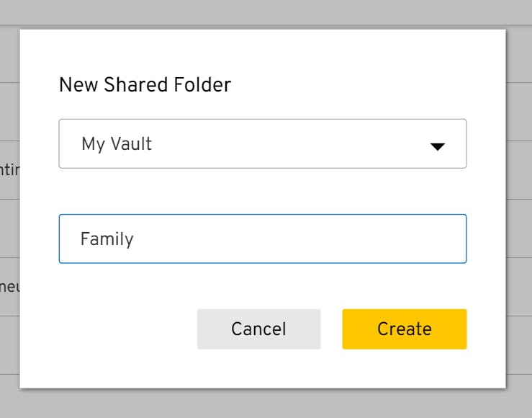
Task: Click the yellow Create button
Action: 404,329
